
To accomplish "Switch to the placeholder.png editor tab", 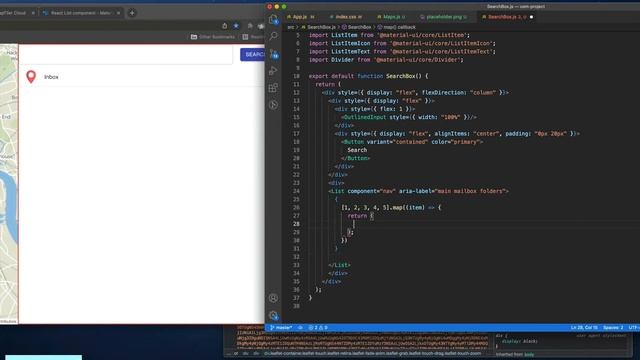I will [x=443, y=17].
